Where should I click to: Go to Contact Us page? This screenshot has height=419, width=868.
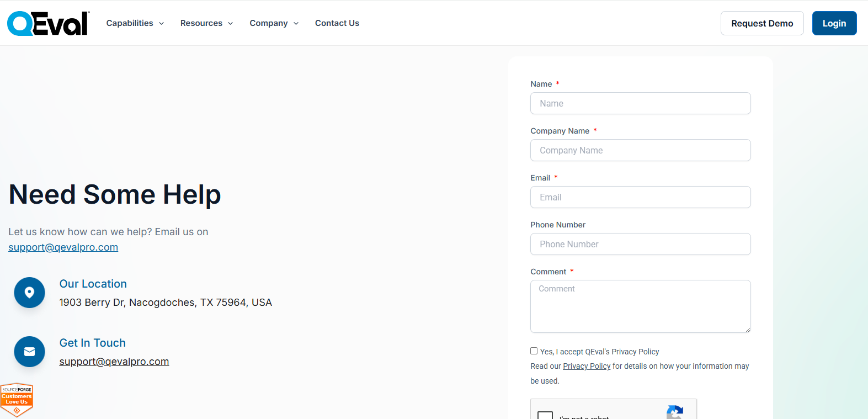click(337, 23)
